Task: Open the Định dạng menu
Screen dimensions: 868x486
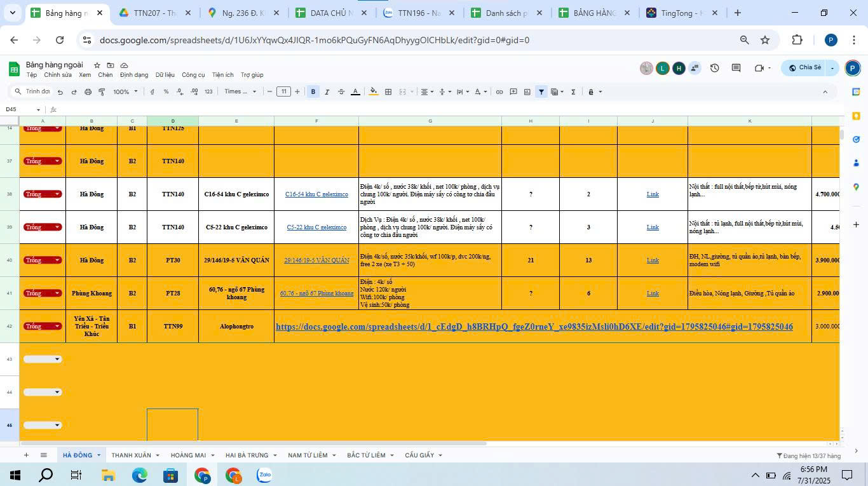Action: (133, 75)
